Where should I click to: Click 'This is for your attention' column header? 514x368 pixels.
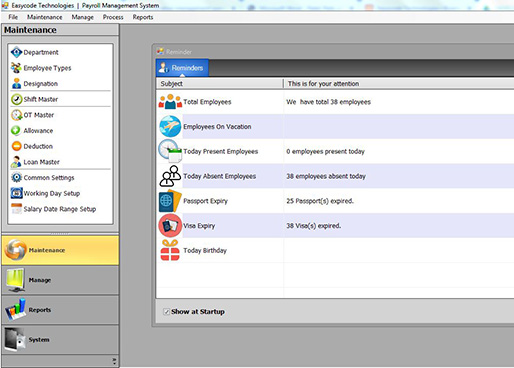pyautogui.click(x=399, y=83)
